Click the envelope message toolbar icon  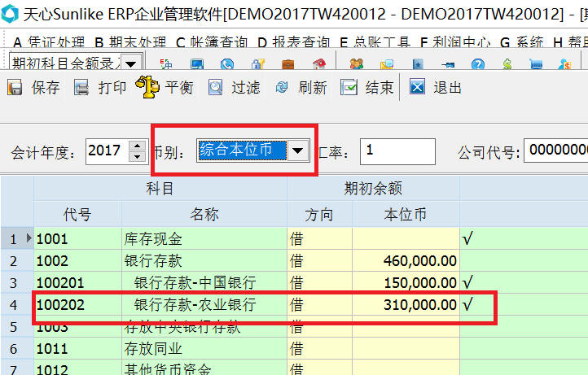pyautogui.click(x=387, y=64)
